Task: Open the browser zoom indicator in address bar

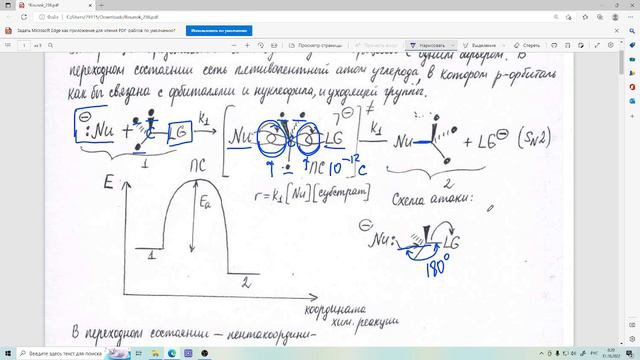Action: [x=556, y=17]
